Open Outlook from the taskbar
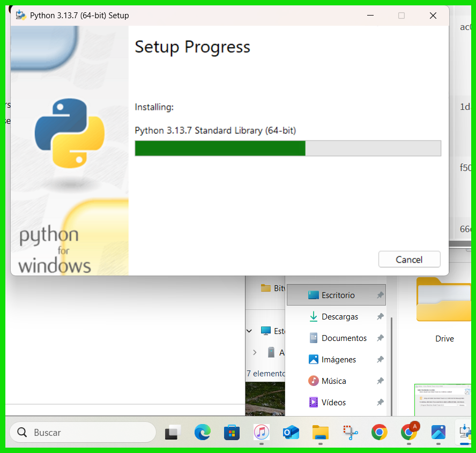476x453 pixels. [x=291, y=432]
